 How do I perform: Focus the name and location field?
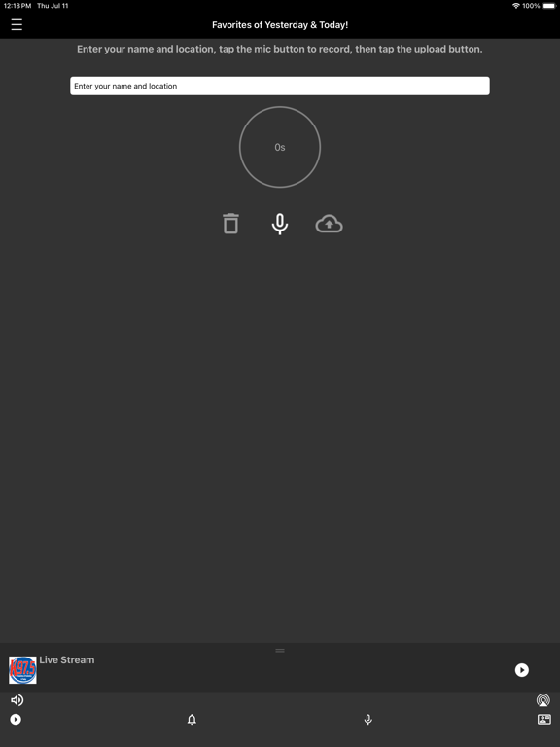280,86
